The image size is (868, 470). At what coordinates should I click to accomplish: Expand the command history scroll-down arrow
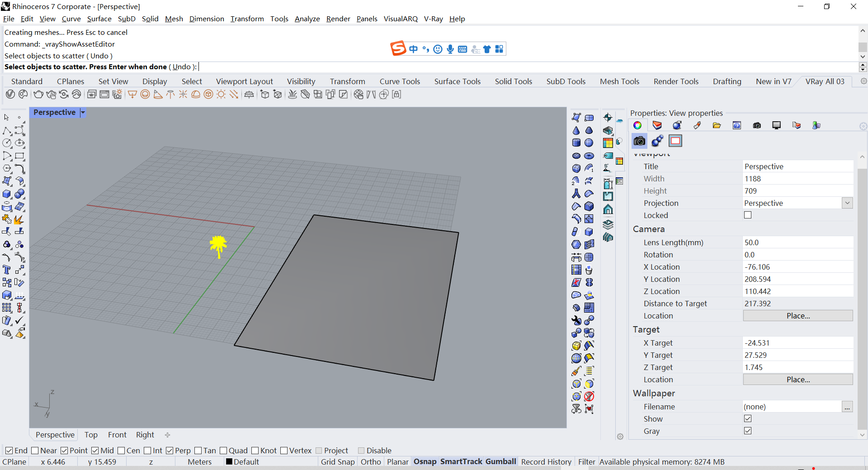863,57
